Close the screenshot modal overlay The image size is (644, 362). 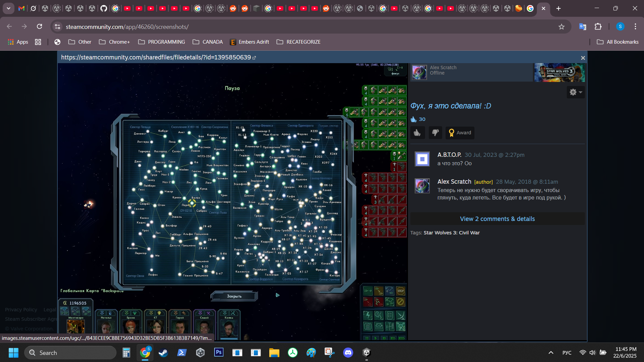coord(583,58)
